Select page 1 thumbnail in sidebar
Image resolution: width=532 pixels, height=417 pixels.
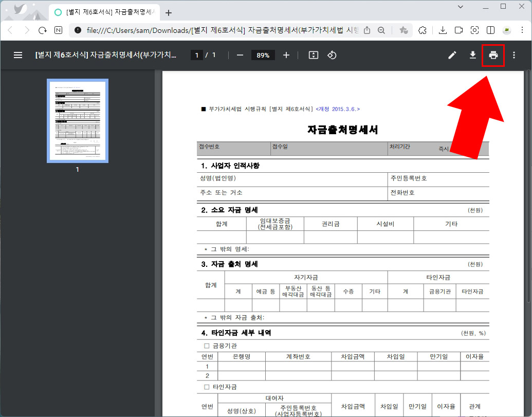77,121
